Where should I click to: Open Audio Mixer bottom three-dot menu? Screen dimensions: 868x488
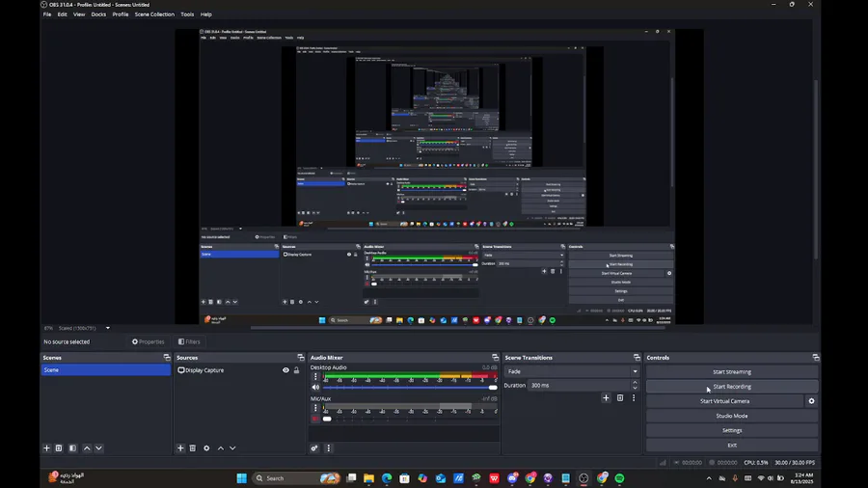click(x=328, y=448)
